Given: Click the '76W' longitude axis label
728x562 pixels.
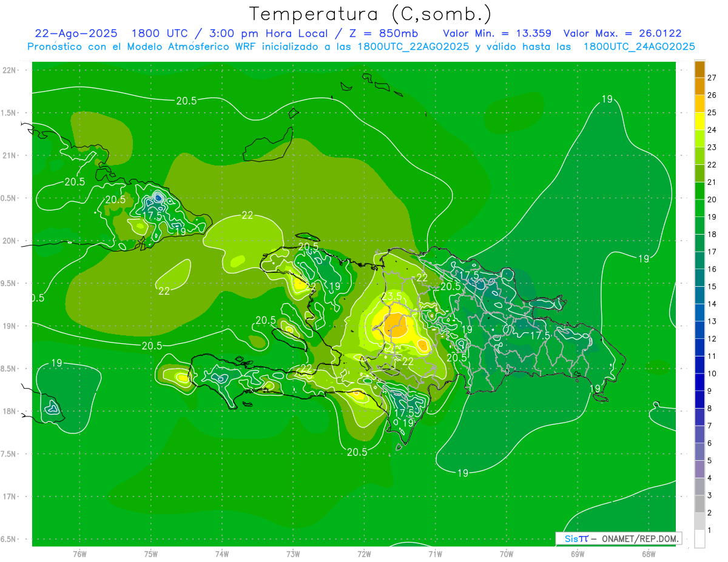Looking at the screenshot, I should coord(79,554).
